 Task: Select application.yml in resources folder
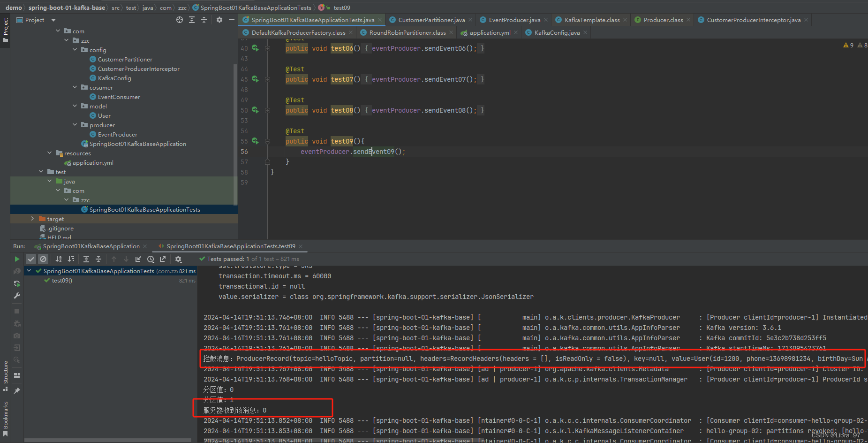tap(93, 162)
